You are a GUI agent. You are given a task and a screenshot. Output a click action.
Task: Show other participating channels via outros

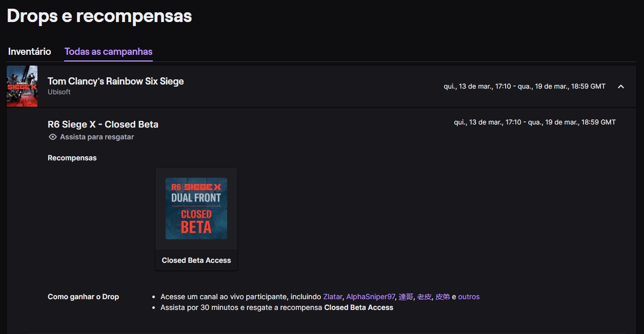(469, 297)
